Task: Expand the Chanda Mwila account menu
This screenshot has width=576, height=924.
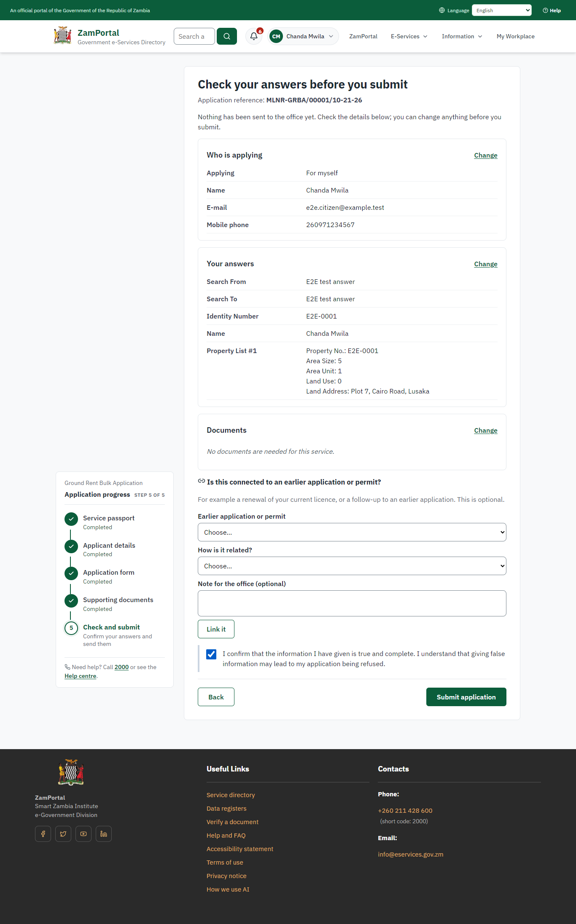Action: coord(303,36)
